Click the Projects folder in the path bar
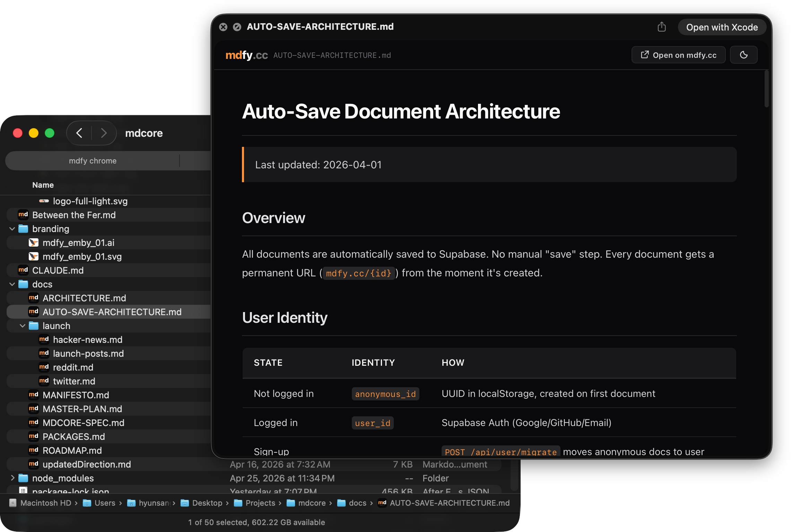 260,503
